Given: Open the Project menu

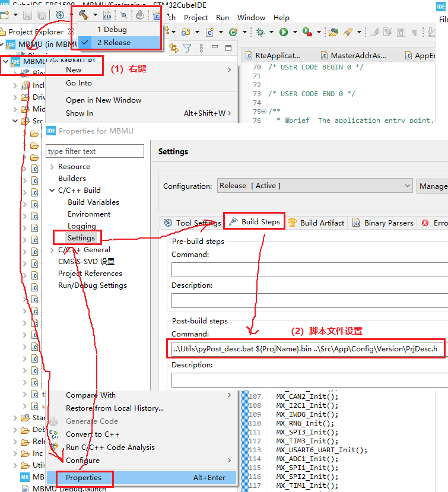Looking at the screenshot, I should click(195, 18).
